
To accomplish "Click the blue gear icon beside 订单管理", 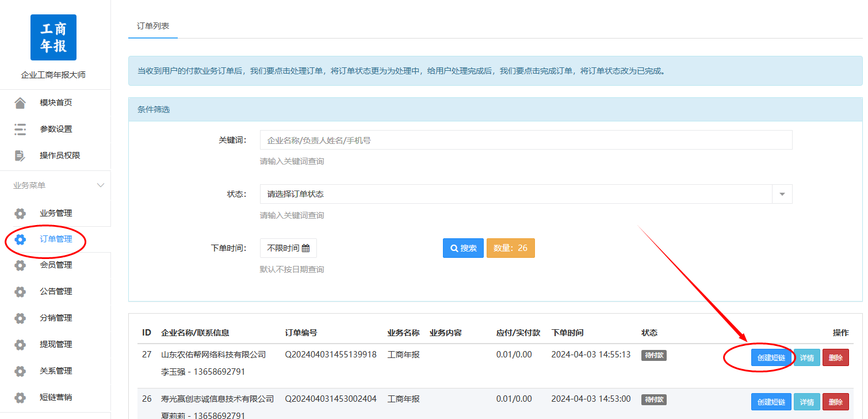I will [20, 239].
